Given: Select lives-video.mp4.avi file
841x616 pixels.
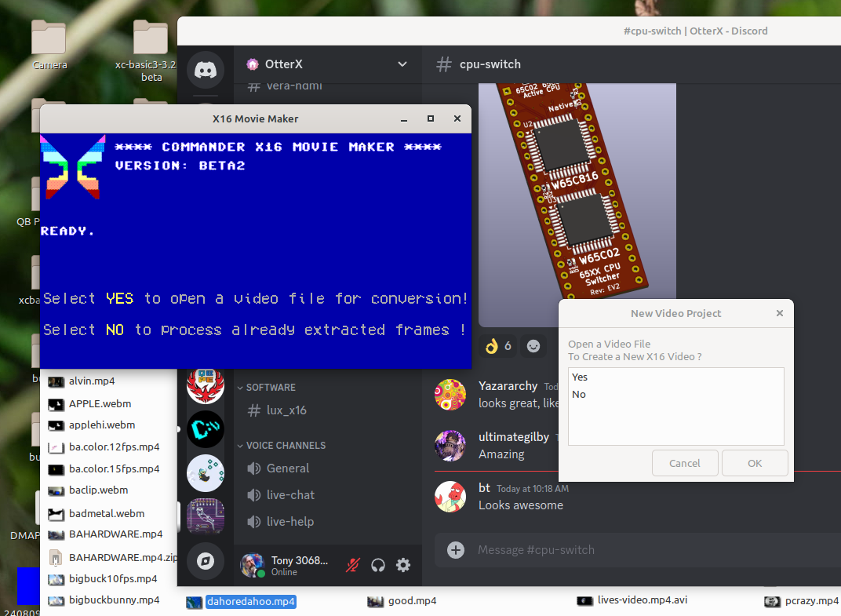Looking at the screenshot, I should tap(632, 600).
